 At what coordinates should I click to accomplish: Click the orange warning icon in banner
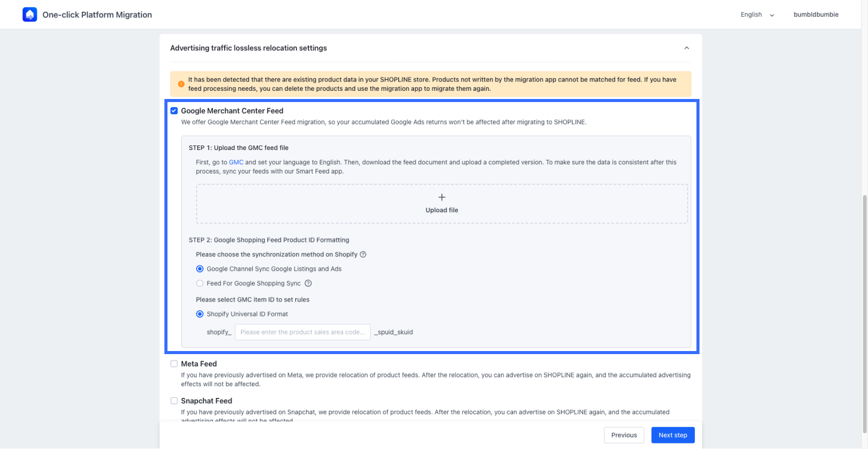(181, 84)
